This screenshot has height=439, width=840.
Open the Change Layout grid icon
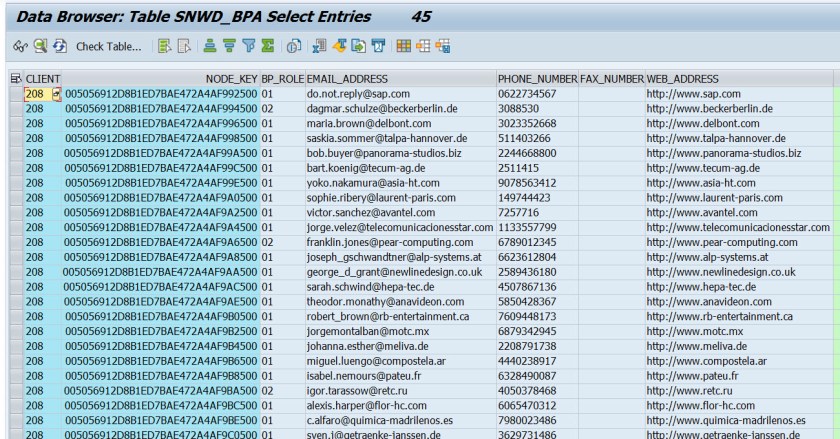404,46
